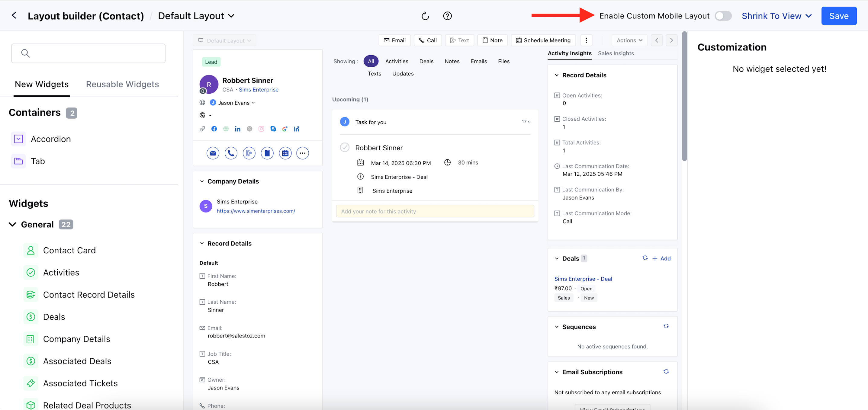Open Shrink To View dropdown
Viewport: 868px width, 410px height.
coord(776,16)
